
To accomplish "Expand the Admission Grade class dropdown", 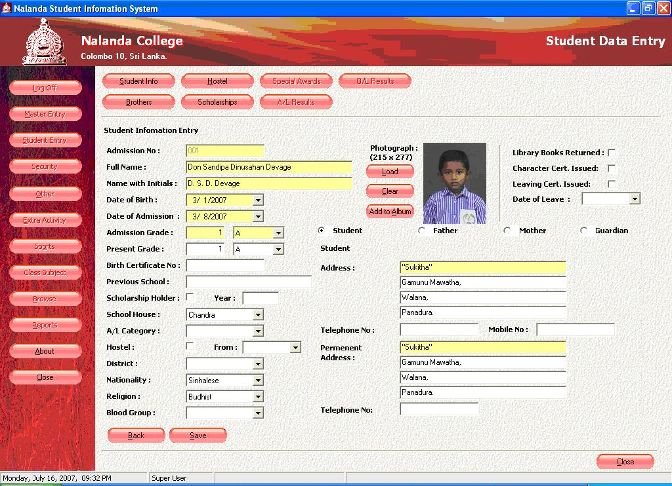I will click(x=278, y=233).
